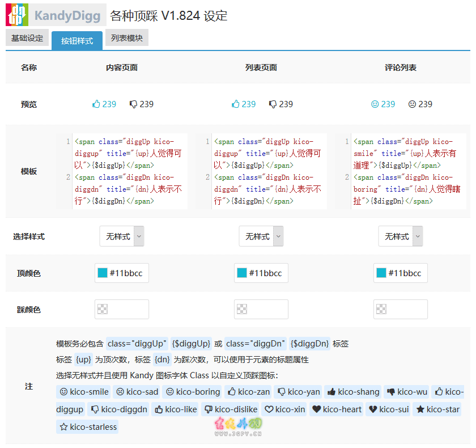The width and height of the screenshot is (476, 448).
Task: Click the 内容页面 column header
Action: click(x=122, y=67)
